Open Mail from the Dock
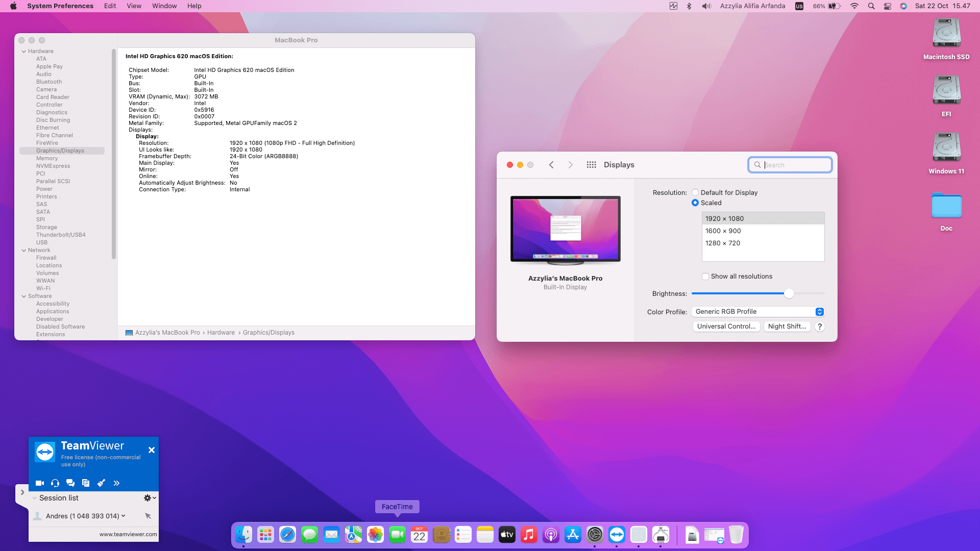 point(331,535)
